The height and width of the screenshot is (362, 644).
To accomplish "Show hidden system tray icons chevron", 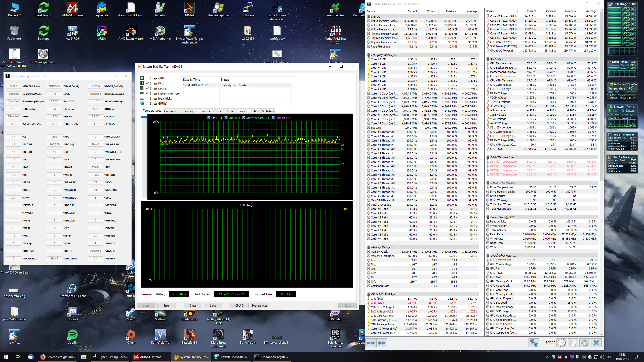I will coord(547,357).
